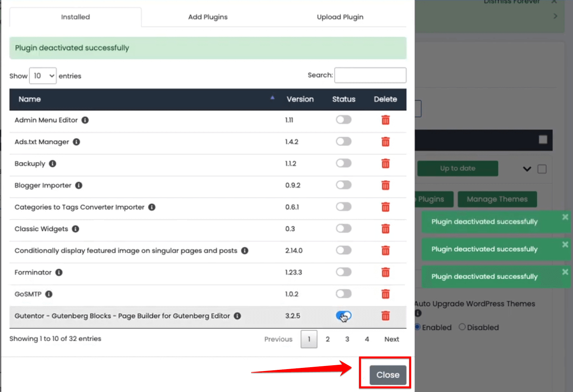Click pagination page 1 button
Viewport: 573px width, 392px height.
coord(309,339)
